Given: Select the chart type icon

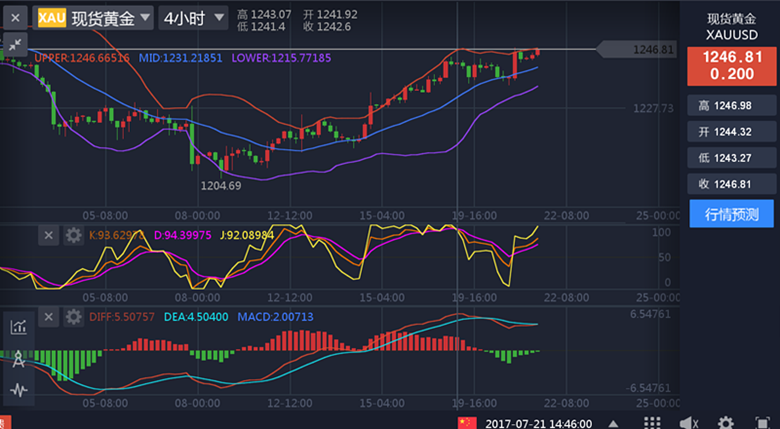Looking at the screenshot, I should 18,327.
